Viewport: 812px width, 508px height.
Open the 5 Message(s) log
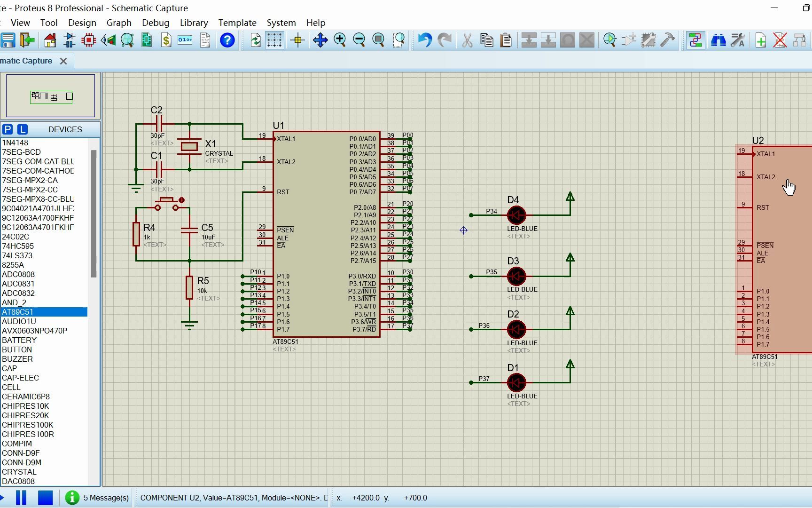[97, 498]
